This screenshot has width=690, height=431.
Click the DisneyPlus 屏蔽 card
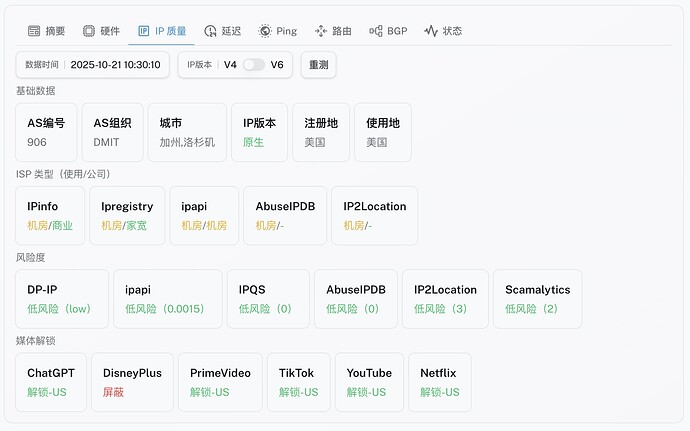pyautogui.click(x=132, y=382)
